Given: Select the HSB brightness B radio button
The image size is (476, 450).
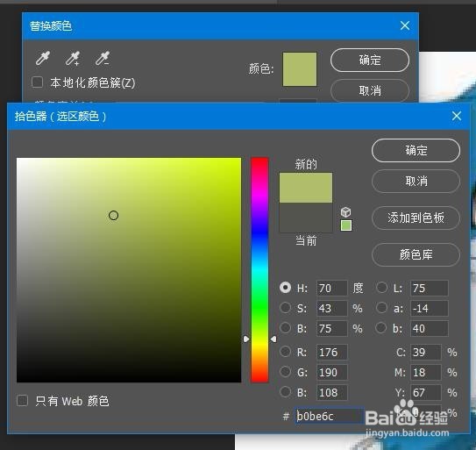Looking at the screenshot, I should tap(286, 327).
